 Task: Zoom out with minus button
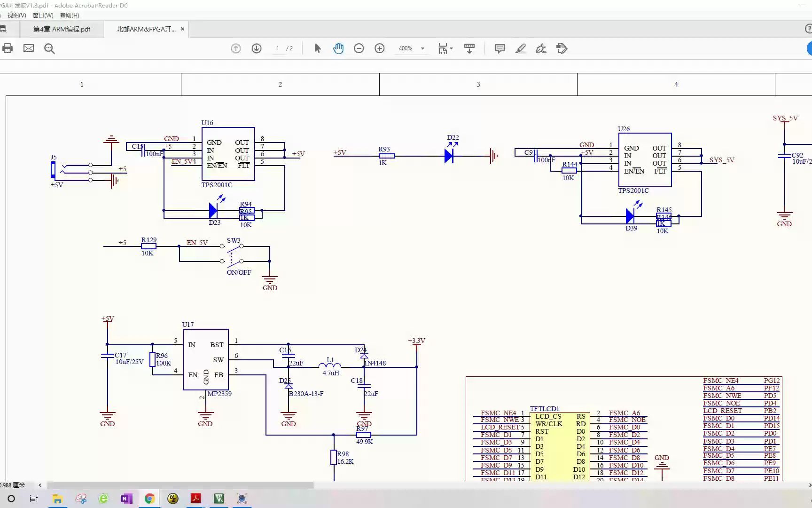click(359, 48)
